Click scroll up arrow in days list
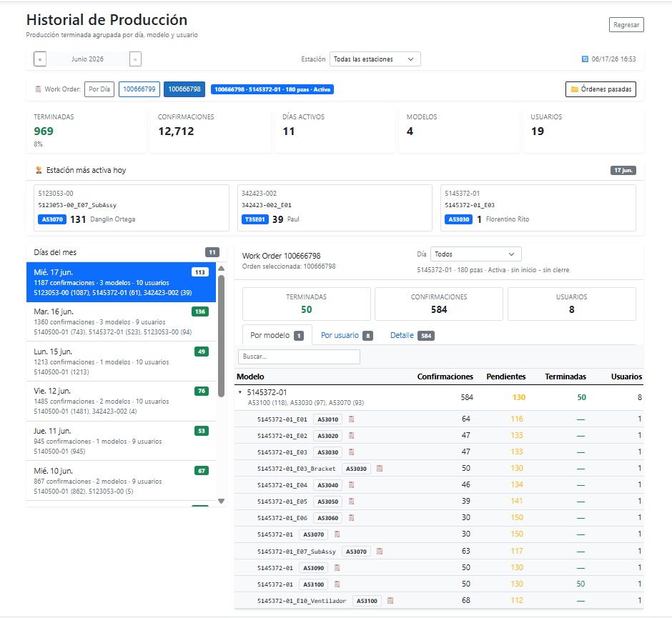Viewport: 672px width, 618px height. [x=221, y=269]
